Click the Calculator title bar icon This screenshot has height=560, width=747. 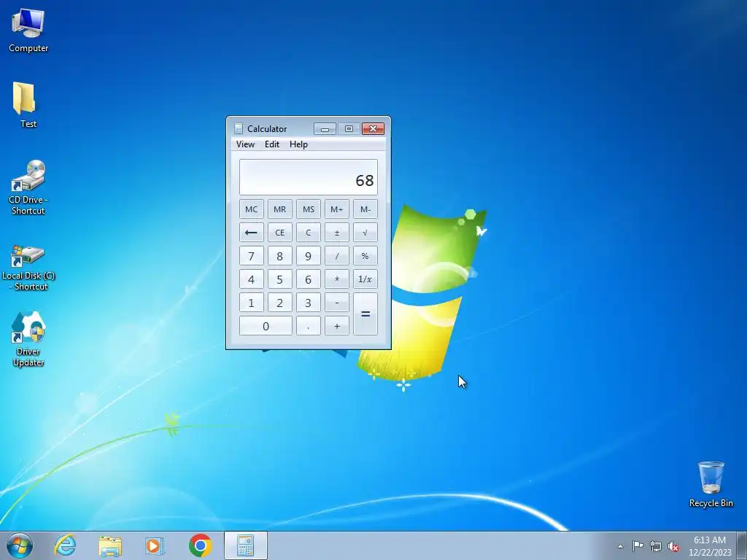click(239, 128)
